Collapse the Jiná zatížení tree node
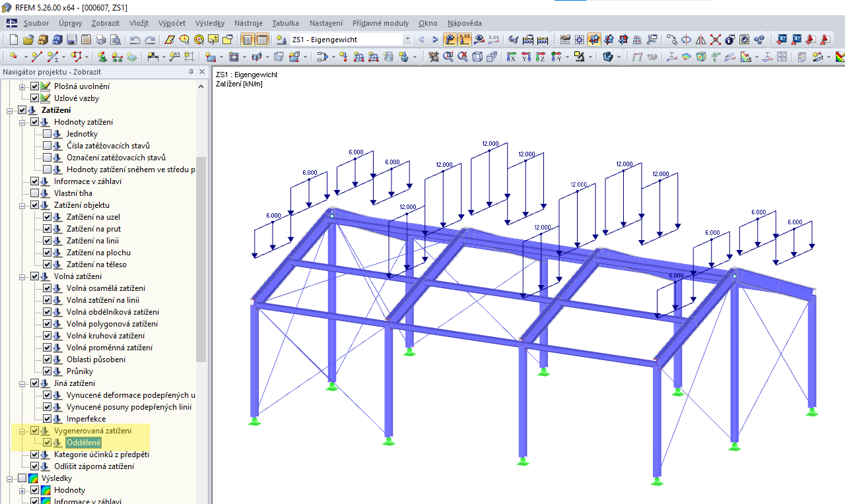This screenshot has height=504, width=845. point(22,383)
